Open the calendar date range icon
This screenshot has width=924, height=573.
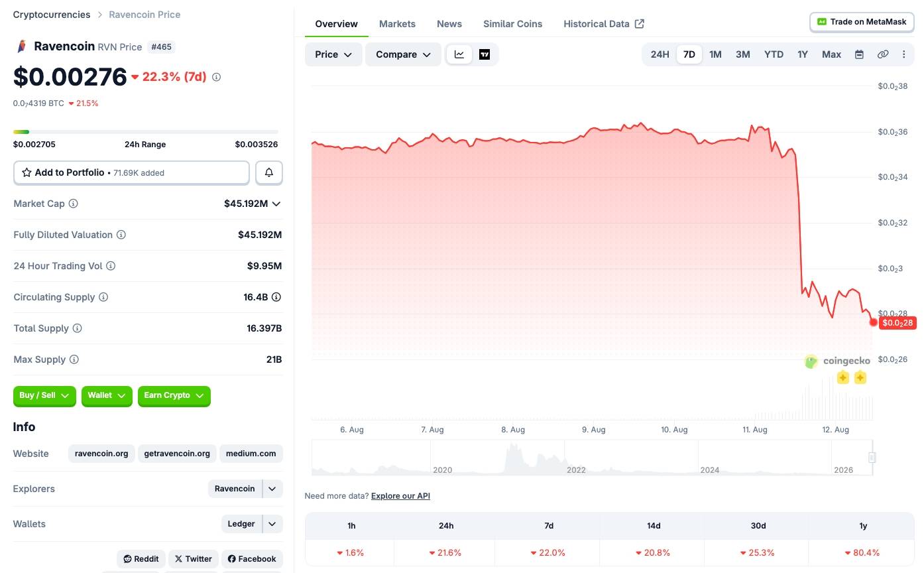859,54
